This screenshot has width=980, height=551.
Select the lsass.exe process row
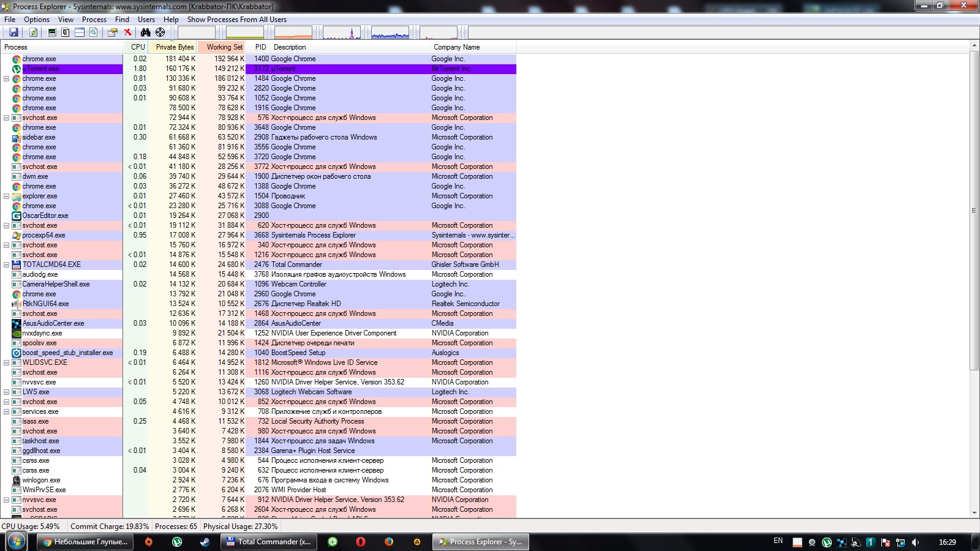coord(258,421)
